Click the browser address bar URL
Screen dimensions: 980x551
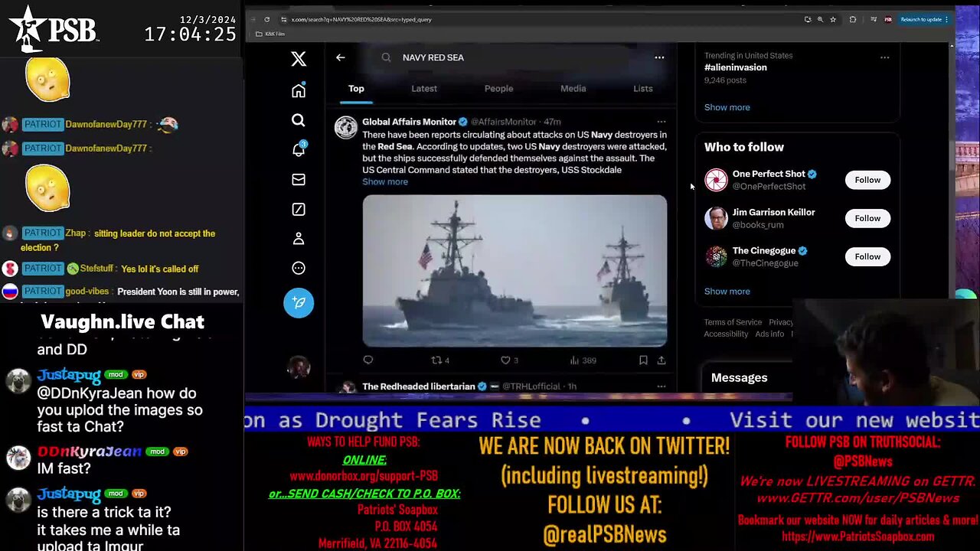click(x=361, y=19)
